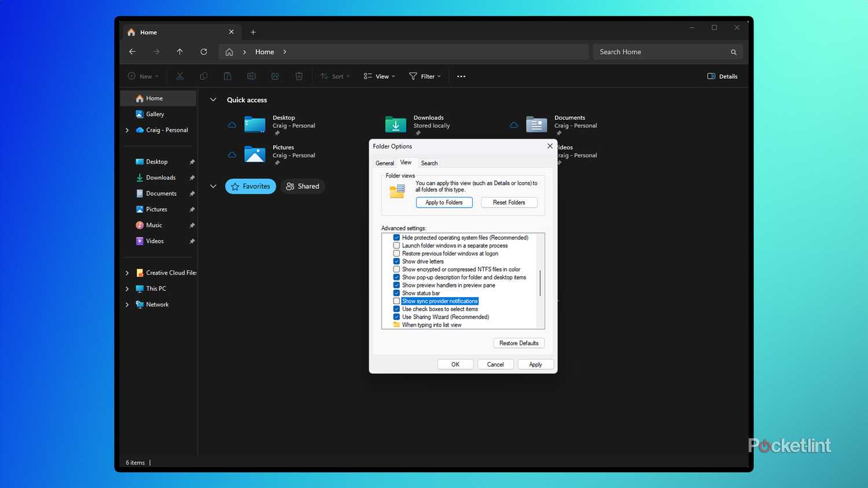Expand This PC in the sidebar
The width and height of the screenshot is (868, 488).
point(127,288)
